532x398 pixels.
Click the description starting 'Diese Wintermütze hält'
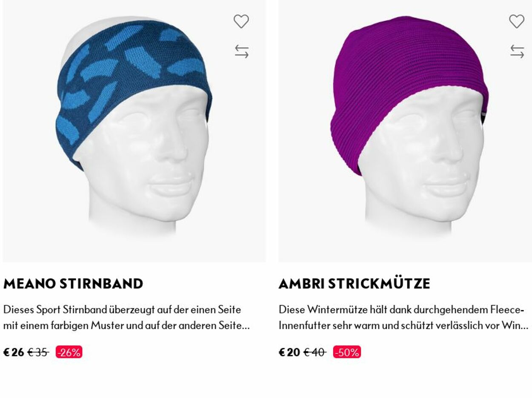click(403, 317)
